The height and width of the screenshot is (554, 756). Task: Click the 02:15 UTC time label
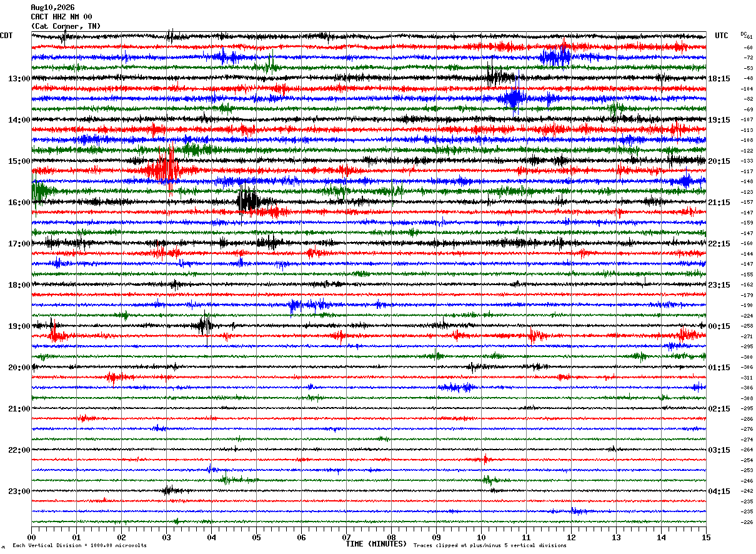pos(719,409)
